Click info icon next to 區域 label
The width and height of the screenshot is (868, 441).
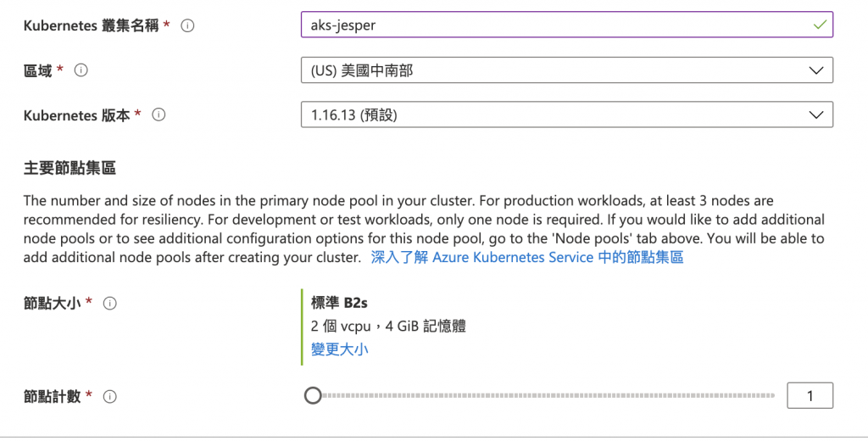81,70
